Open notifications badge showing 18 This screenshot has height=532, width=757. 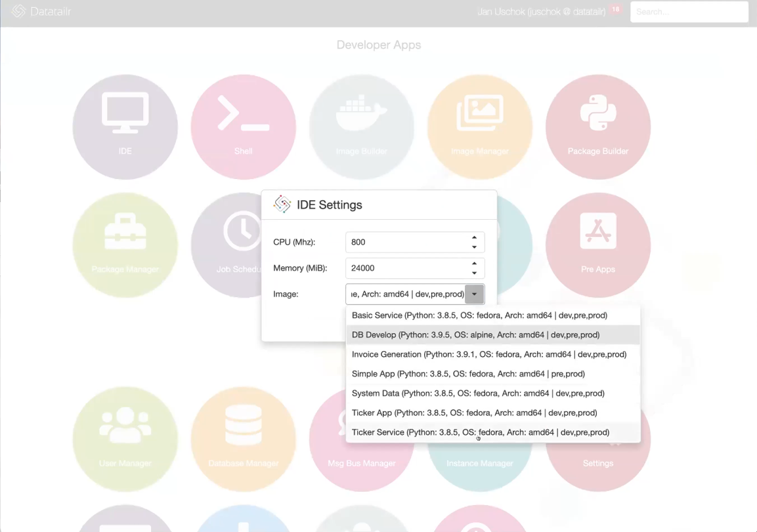coord(616,9)
